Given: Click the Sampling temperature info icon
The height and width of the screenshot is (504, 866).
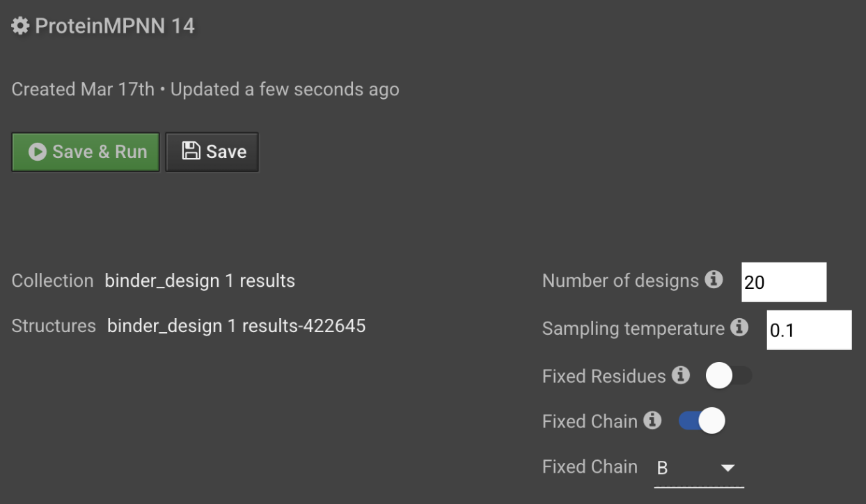Looking at the screenshot, I should pos(739,327).
